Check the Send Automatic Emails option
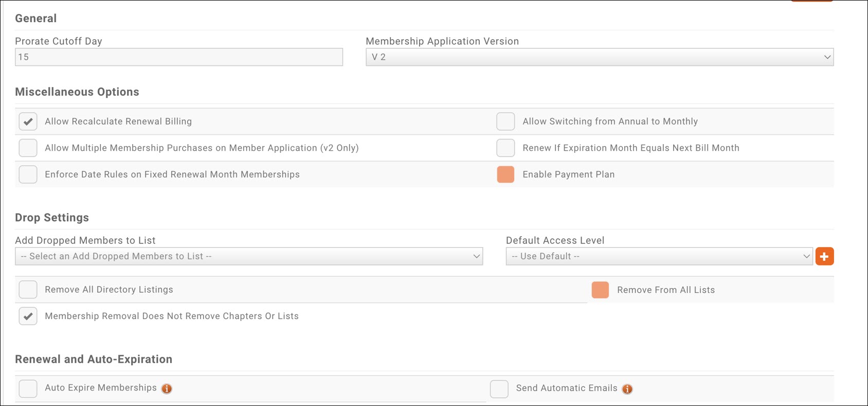Image resolution: width=868 pixels, height=406 pixels. 499,389
